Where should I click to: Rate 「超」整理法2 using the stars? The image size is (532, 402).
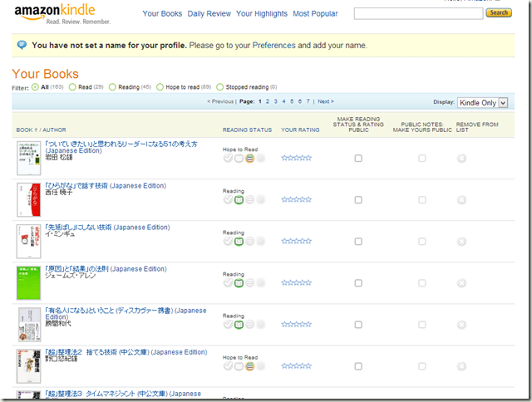click(296, 366)
